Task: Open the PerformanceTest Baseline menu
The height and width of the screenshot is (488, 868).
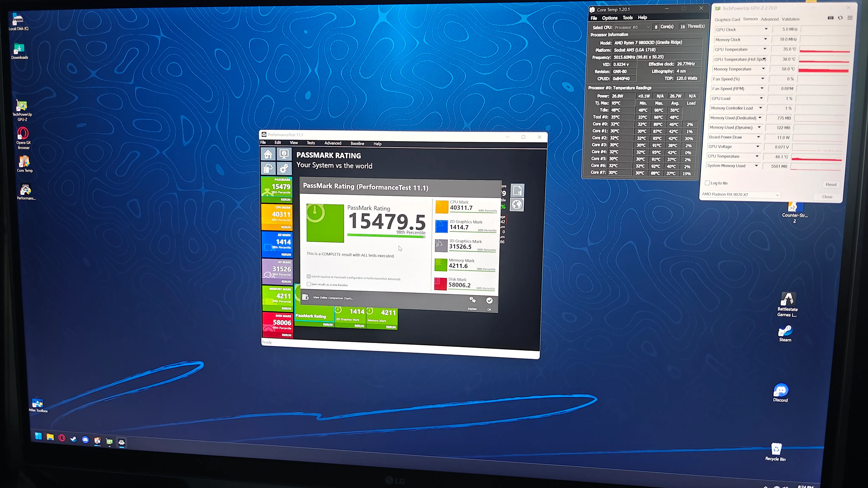Action: [357, 143]
